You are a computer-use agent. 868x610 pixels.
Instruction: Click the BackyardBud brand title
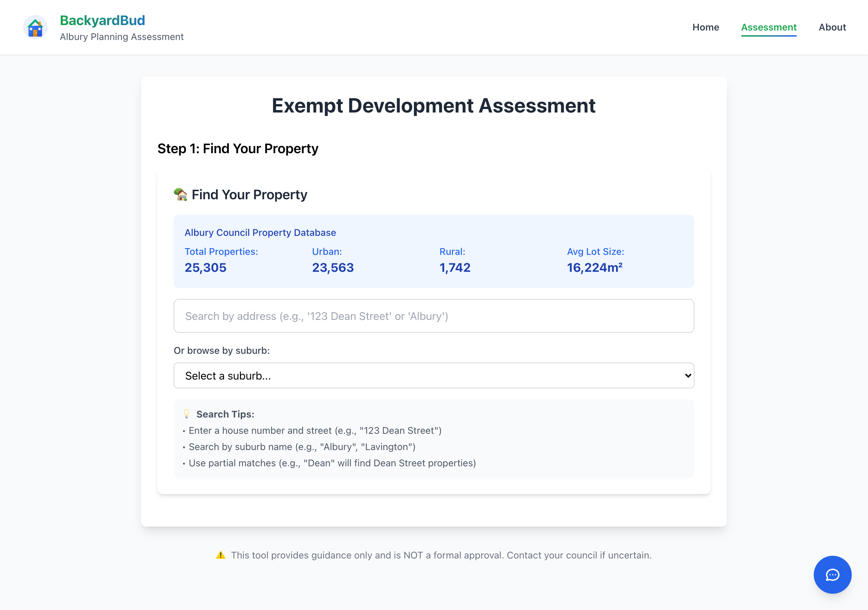(x=102, y=20)
